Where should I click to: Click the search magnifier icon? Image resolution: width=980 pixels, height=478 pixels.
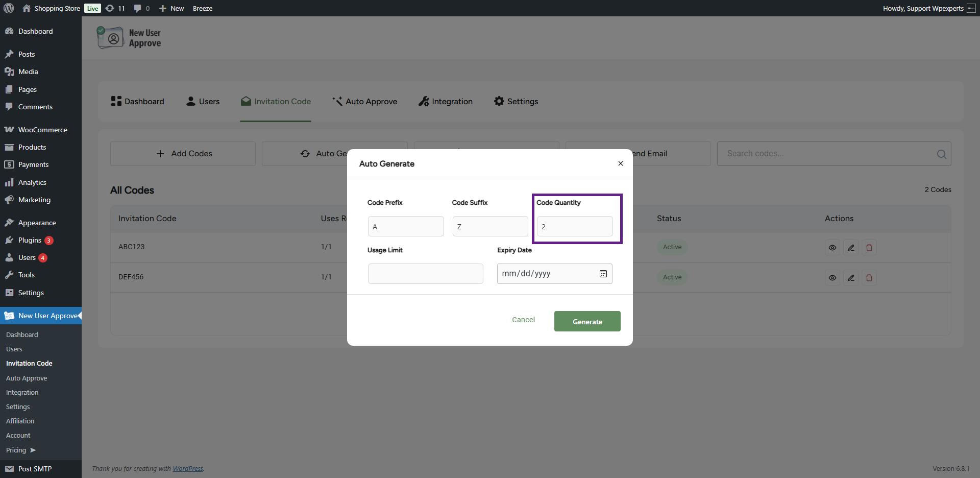click(941, 154)
